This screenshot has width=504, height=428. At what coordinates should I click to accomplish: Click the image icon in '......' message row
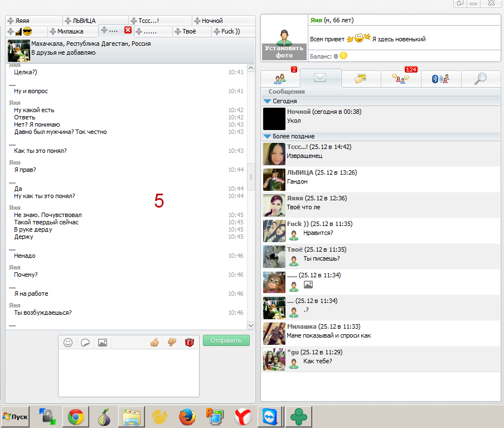click(308, 285)
